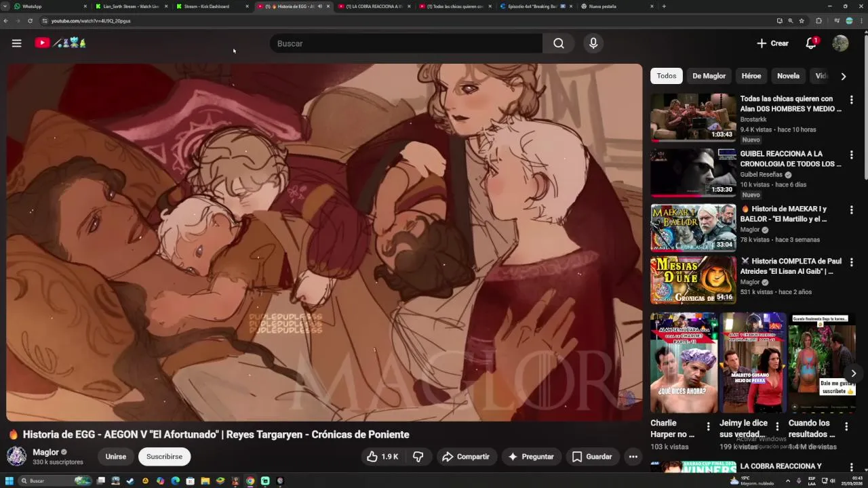This screenshot has width=868, height=488.
Task: Open Historia COMPLETA de Paul Atreides title
Action: click(791, 266)
